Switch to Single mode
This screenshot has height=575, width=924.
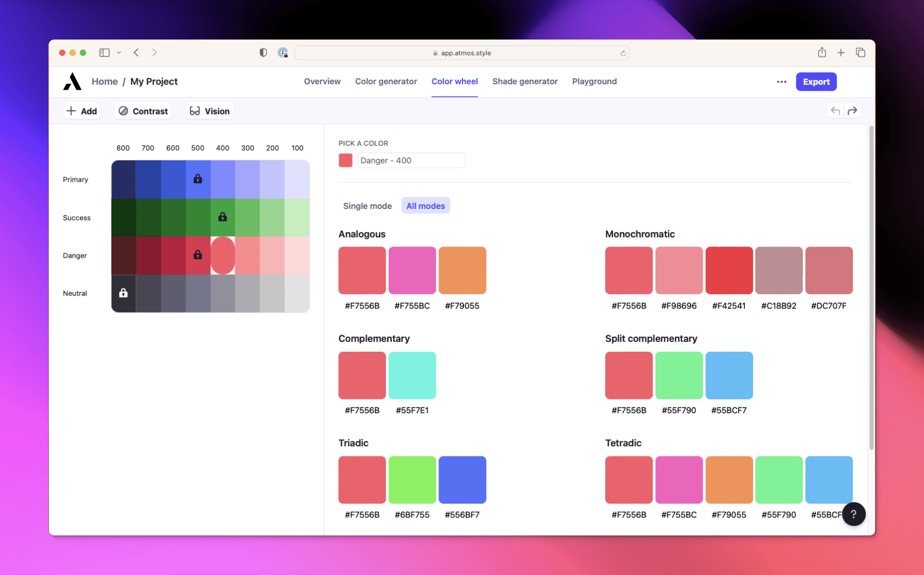[x=367, y=205]
